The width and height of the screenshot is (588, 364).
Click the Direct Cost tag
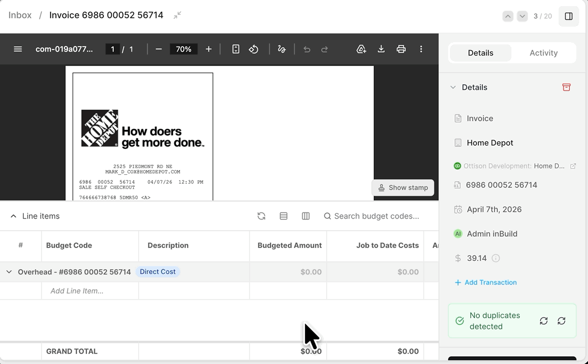pyautogui.click(x=158, y=272)
